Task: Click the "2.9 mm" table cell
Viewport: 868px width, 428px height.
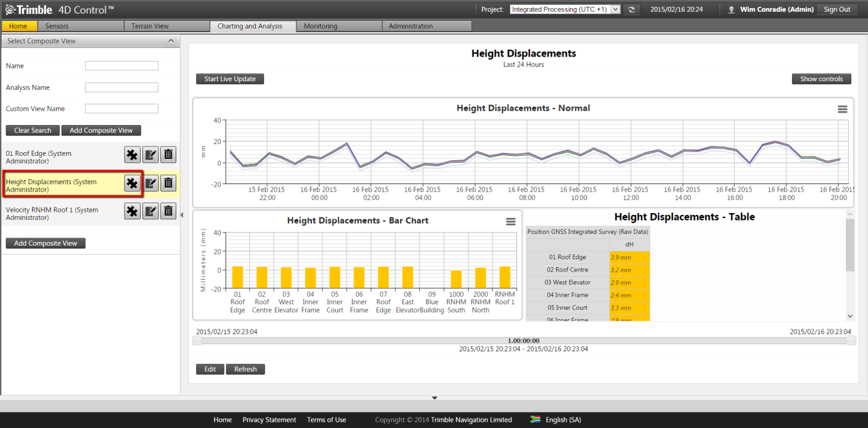Action: 629,283
